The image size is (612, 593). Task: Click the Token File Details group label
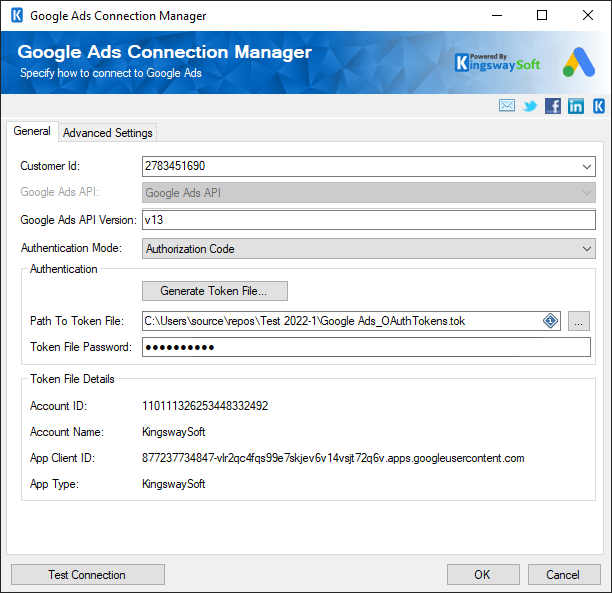pos(72,379)
